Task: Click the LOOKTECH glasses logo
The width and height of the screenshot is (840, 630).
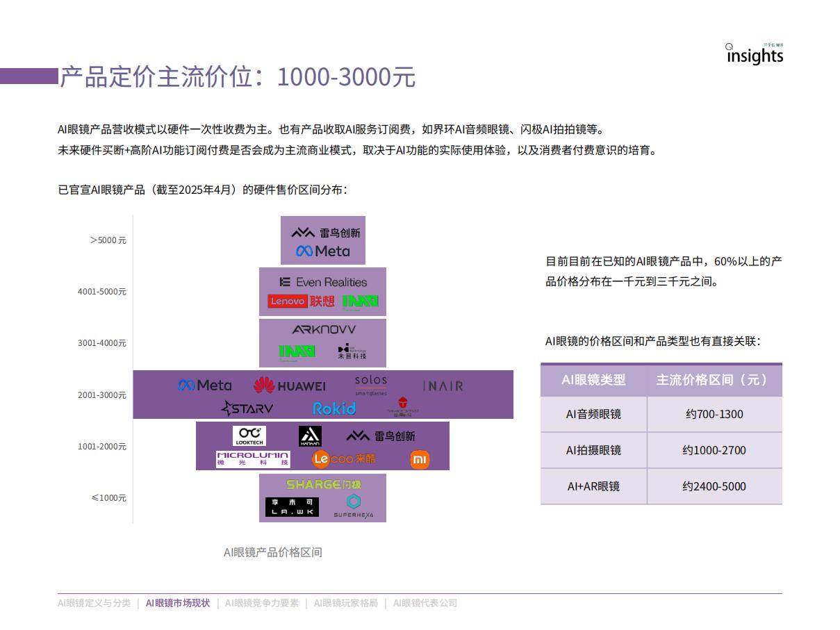Action: click(249, 436)
